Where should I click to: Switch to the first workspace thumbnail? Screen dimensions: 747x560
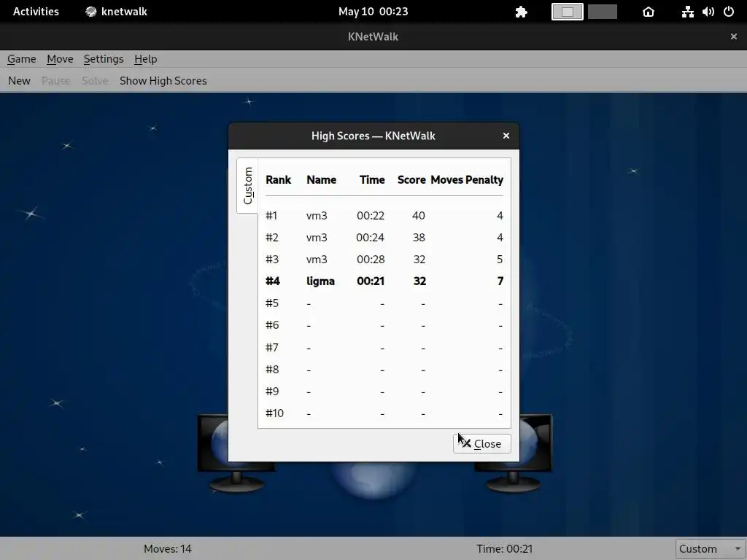[568, 12]
